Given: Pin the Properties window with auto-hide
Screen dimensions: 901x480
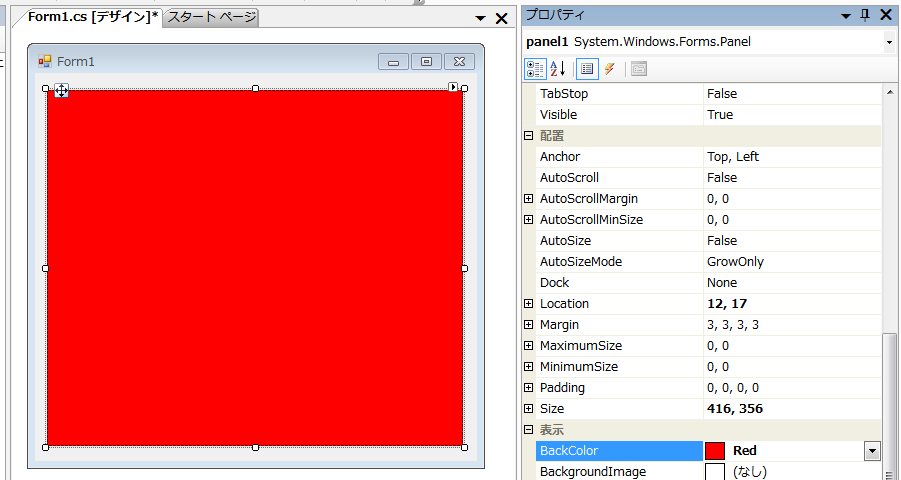Looking at the screenshot, I should [x=865, y=15].
